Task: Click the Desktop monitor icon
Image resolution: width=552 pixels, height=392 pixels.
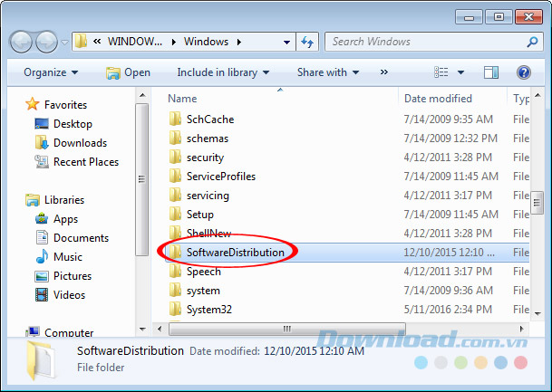Action: (x=42, y=124)
